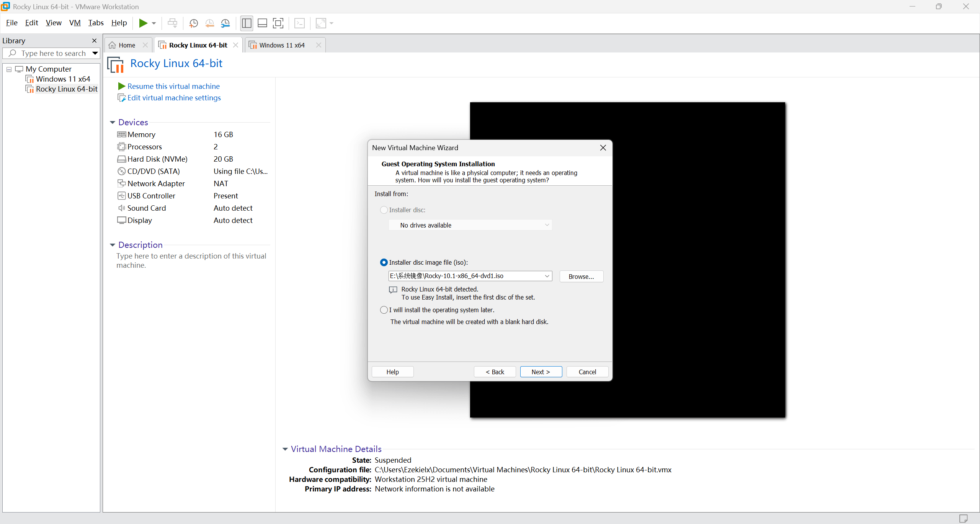The height and width of the screenshot is (524, 980).
Task: Cancel the New Virtual Machine Wizard
Action: coord(587,372)
